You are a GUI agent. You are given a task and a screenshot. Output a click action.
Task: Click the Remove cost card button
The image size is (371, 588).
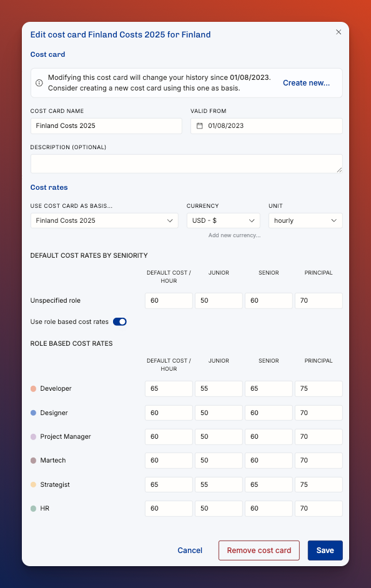259,550
